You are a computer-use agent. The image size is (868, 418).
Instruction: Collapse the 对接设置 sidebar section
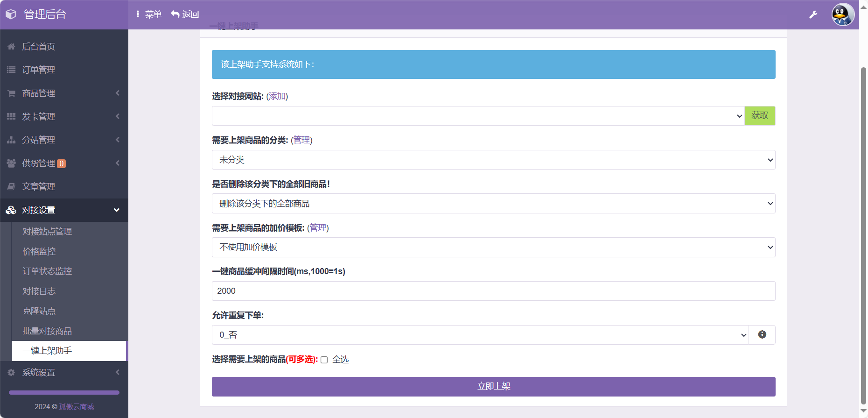[x=64, y=210]
